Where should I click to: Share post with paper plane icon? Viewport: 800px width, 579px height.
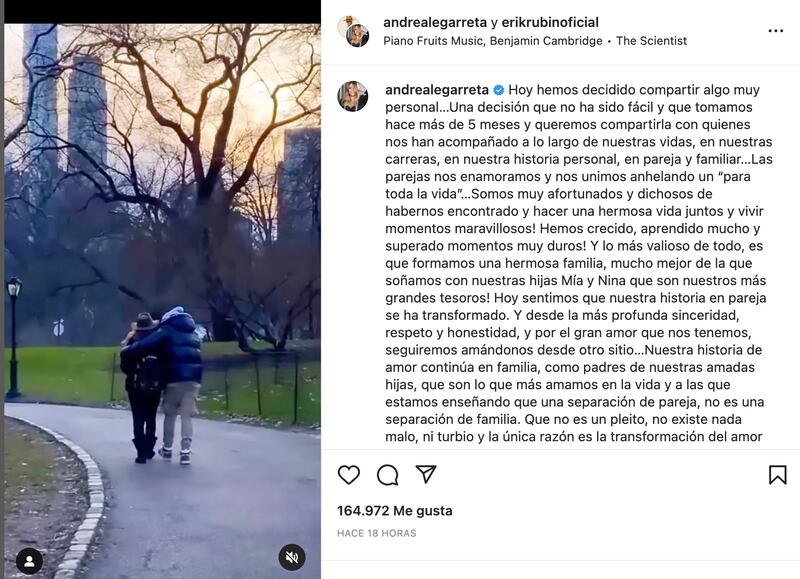[426, 474]
